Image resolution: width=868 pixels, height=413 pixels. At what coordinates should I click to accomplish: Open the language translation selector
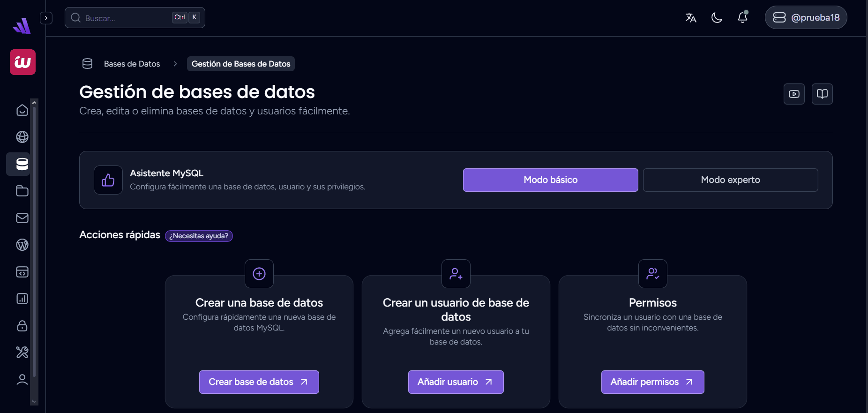(x=690, y=18)
